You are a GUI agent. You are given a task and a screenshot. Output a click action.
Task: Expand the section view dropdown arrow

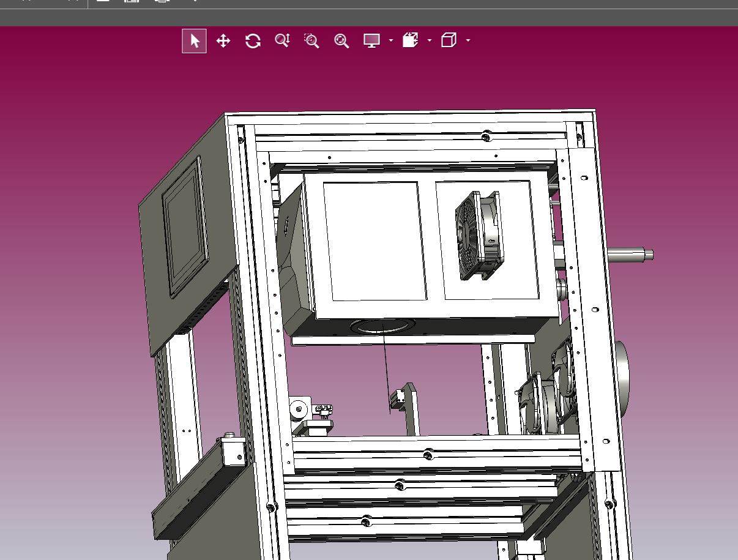coord(430,41)
